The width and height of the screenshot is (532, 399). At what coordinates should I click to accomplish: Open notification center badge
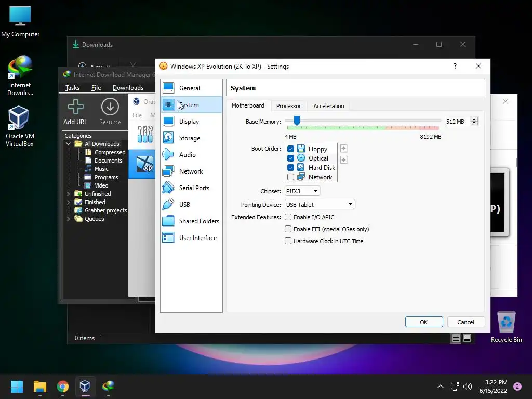point(517,387)
